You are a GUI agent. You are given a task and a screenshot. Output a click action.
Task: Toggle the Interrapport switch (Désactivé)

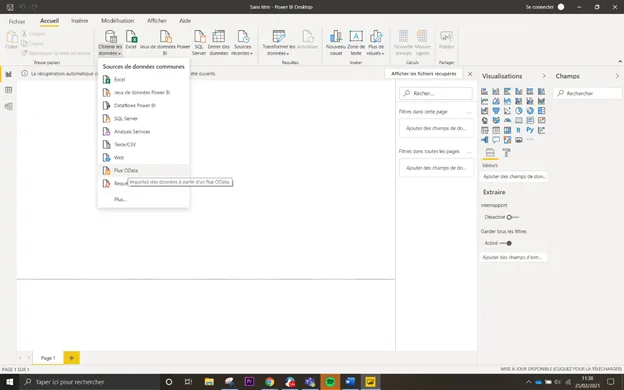[x=513, y=217]
